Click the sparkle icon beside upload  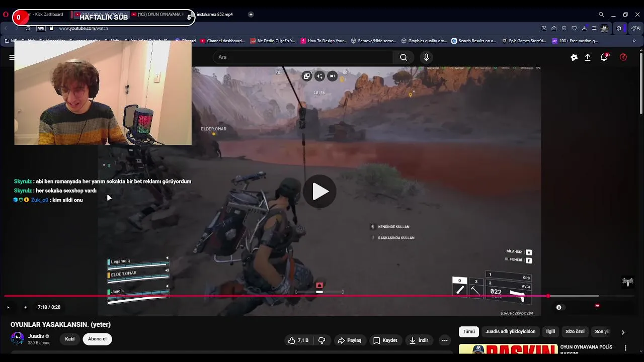(574, 57)
